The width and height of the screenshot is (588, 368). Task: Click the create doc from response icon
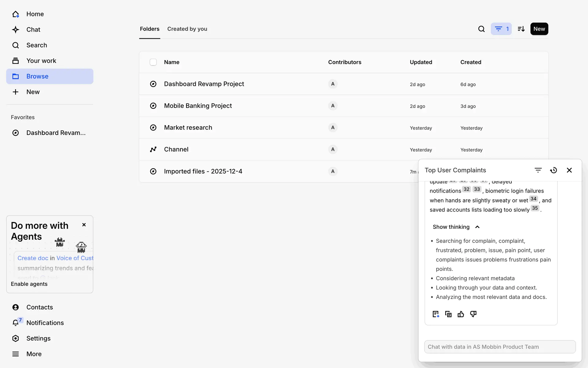pyautogui.click(x=435, y=314)
